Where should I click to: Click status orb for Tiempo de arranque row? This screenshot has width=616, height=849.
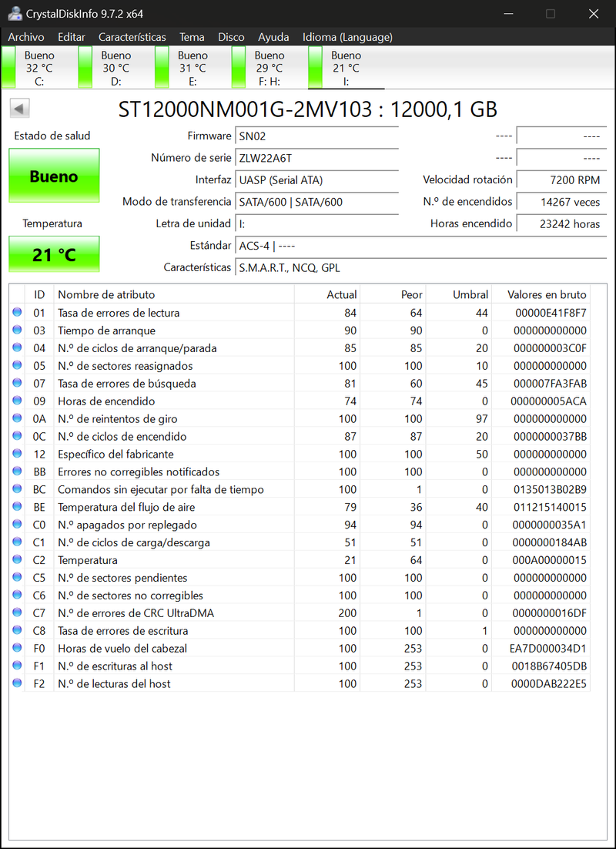click(17, 330)
